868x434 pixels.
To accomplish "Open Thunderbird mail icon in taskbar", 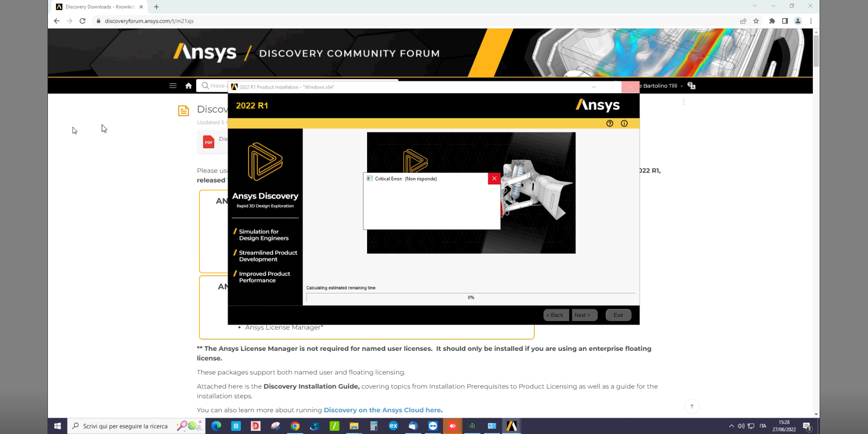I will click(413, 426).
